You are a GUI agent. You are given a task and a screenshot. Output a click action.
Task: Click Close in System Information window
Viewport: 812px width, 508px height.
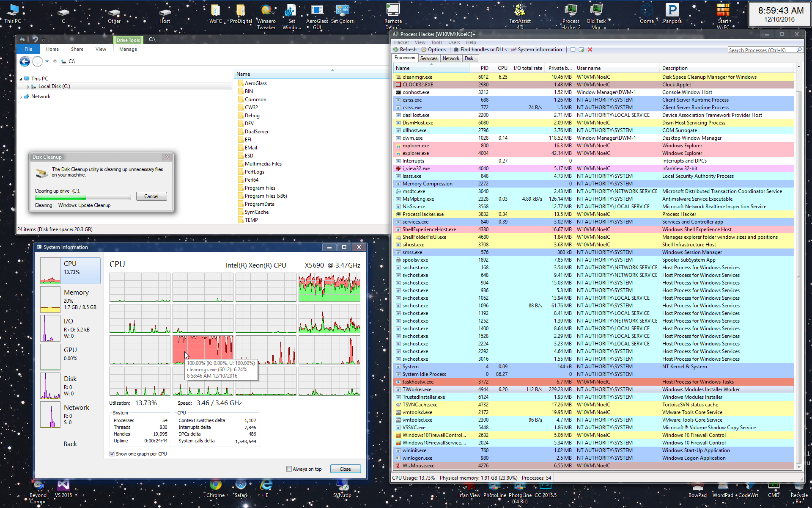coord(345,469)
